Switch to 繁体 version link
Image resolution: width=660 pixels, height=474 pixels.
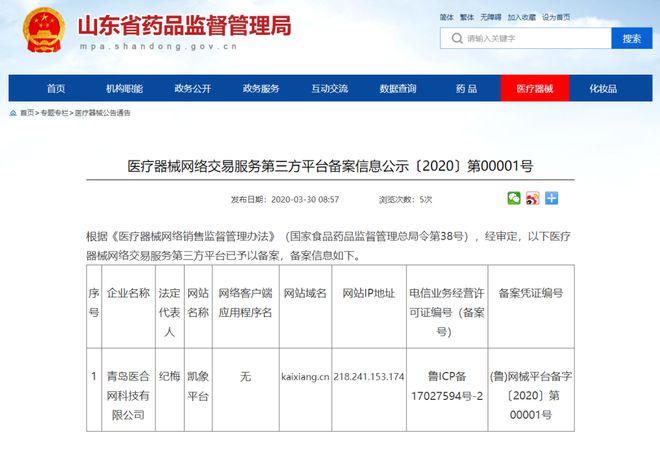(x=467, y=17)
